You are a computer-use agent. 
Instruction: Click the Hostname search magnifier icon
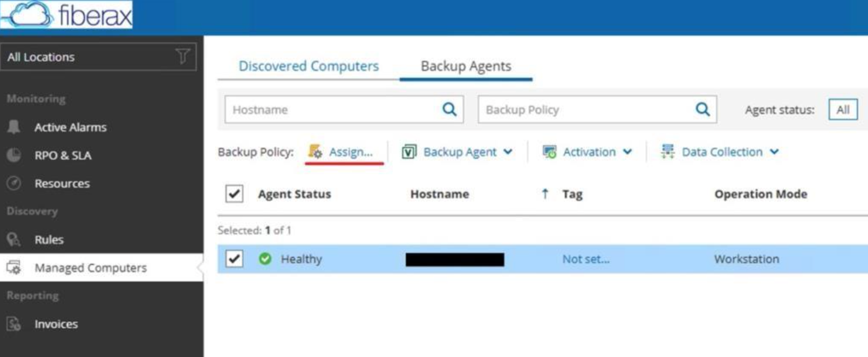(449, 109)
